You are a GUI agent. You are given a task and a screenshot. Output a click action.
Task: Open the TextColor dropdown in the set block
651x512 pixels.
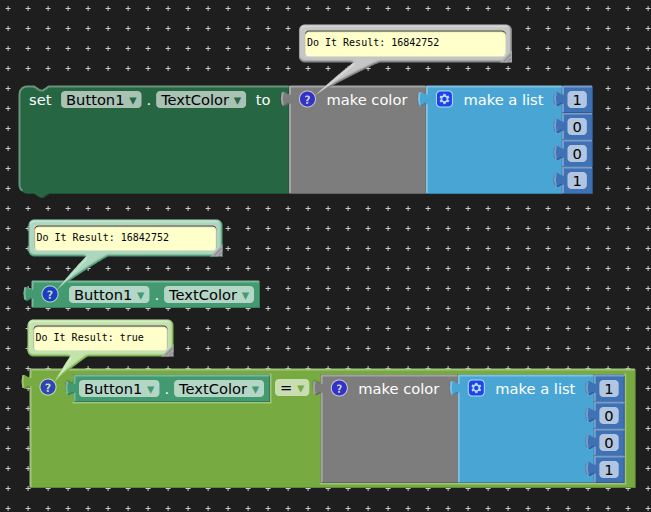click(201, 100)
